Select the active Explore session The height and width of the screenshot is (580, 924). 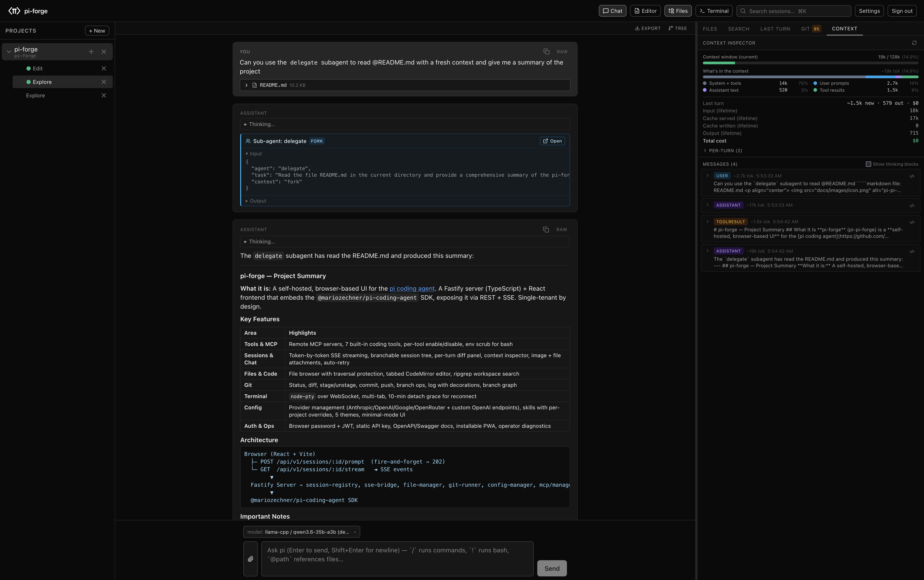click(62, 82)
